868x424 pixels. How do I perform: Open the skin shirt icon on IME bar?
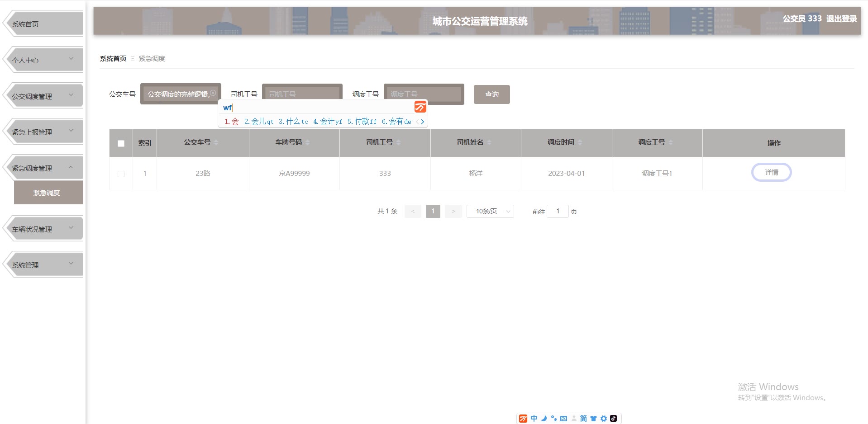click(593, 419)
